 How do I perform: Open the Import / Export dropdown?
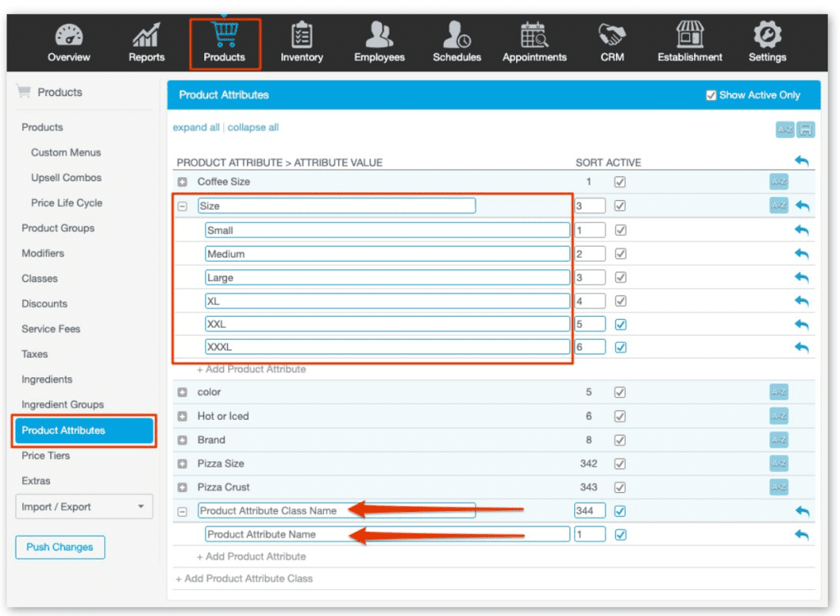pyautogui.click(x=84, y=507)
